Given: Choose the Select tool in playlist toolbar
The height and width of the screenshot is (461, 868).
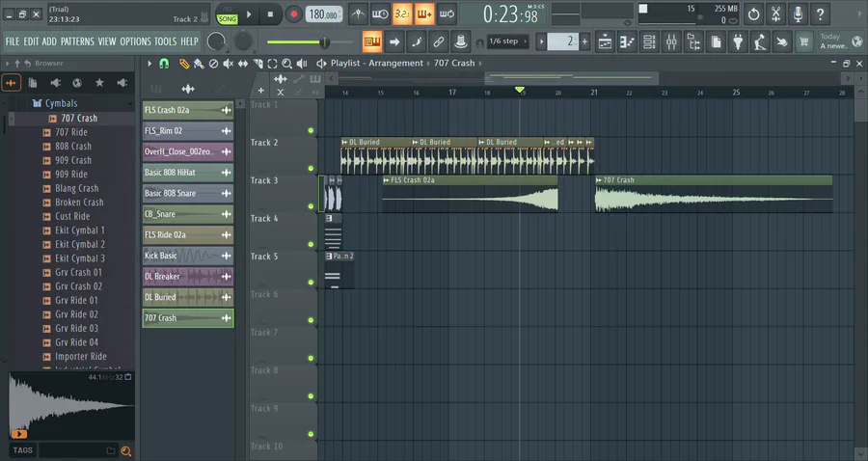Looking at the screenshot, I should 272,64.
